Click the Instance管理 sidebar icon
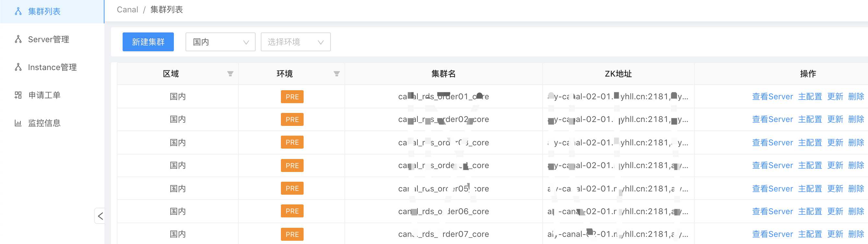 [18, 67]
